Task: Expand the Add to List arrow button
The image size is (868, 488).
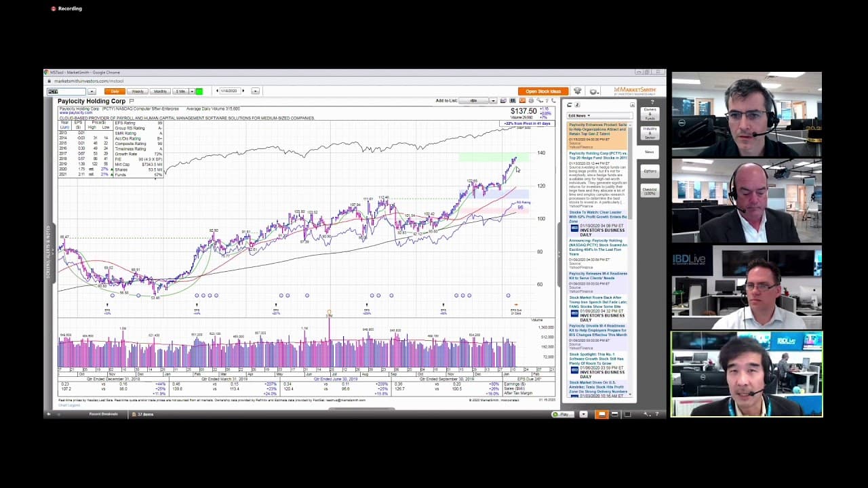Action: point(493,100)
